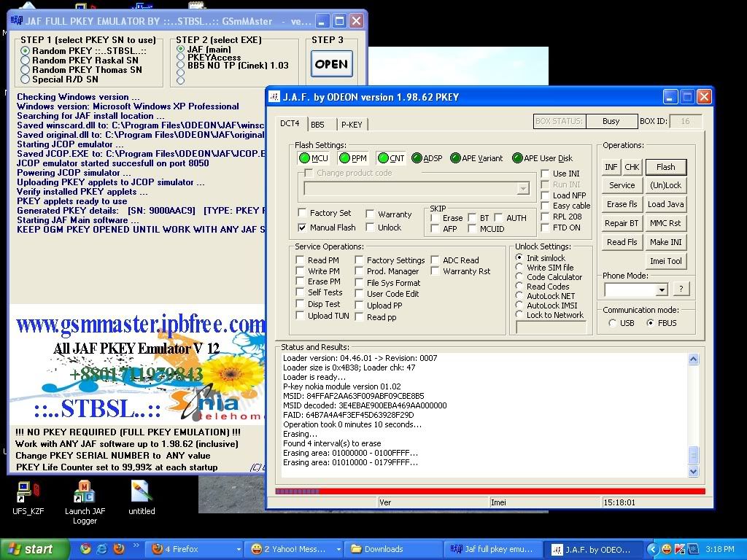Switch to Yahoo! Messenger taskbar group
The image size is (747, 560).
294,549
